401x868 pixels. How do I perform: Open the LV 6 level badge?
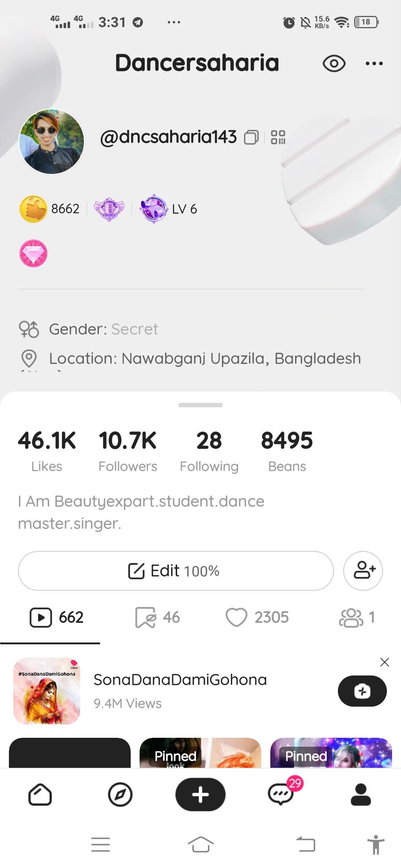(x=169, y=209)
